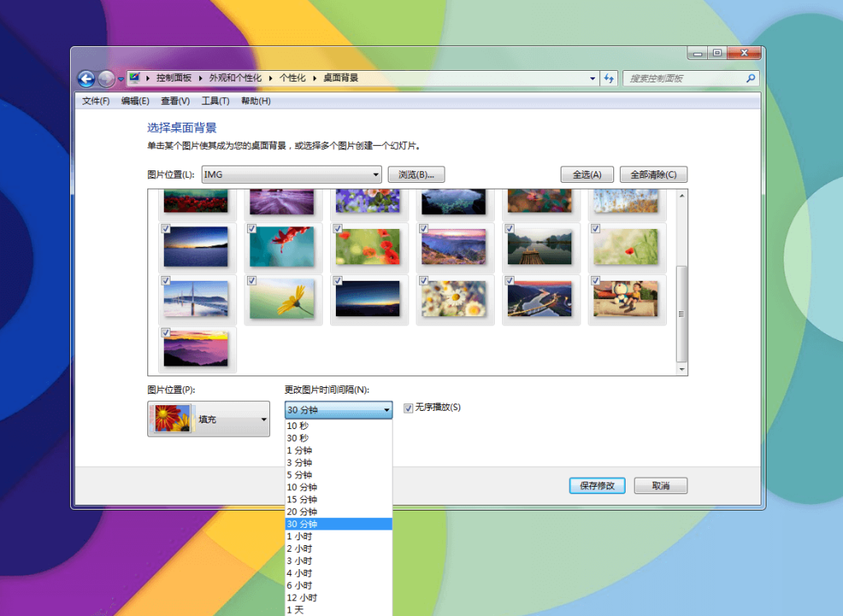Choose 3 分钟 from interval list
The image size is (843, 616).
[x=338, y=463]
